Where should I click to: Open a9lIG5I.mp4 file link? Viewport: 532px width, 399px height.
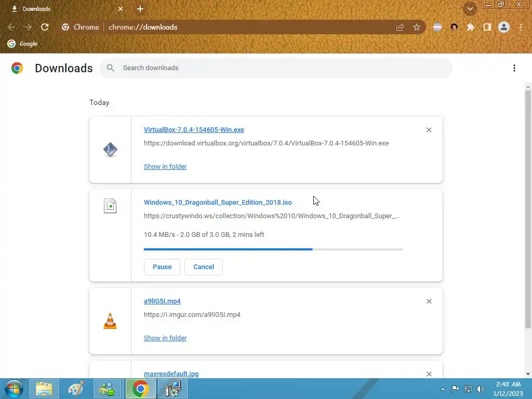[x=162, y=301]
